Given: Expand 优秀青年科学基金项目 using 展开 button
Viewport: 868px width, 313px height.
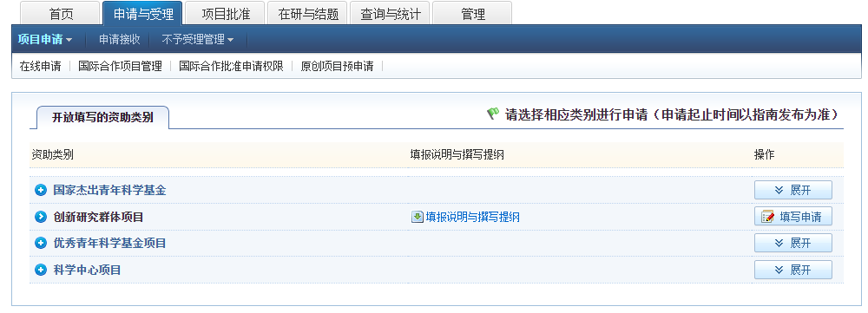Looking at the screenshot, I should click(792, 243).
